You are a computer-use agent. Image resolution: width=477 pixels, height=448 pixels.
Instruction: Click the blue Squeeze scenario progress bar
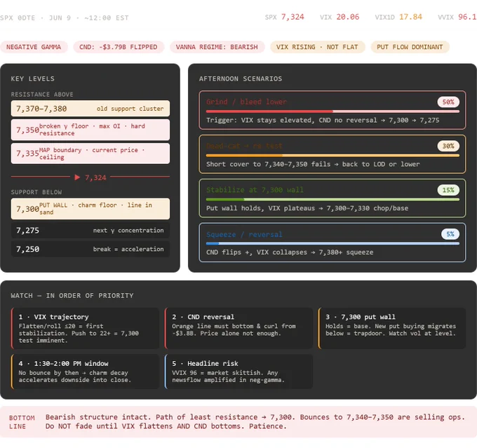click(332, 243)
